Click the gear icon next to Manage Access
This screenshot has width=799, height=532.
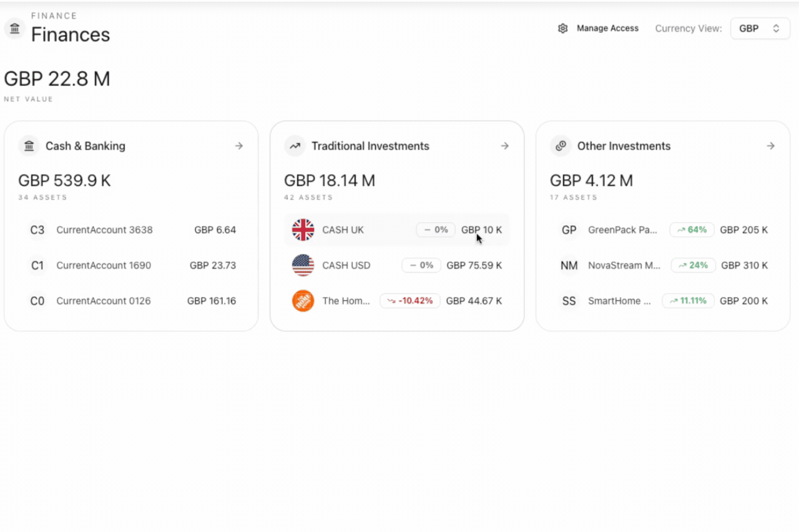[562, 29]
